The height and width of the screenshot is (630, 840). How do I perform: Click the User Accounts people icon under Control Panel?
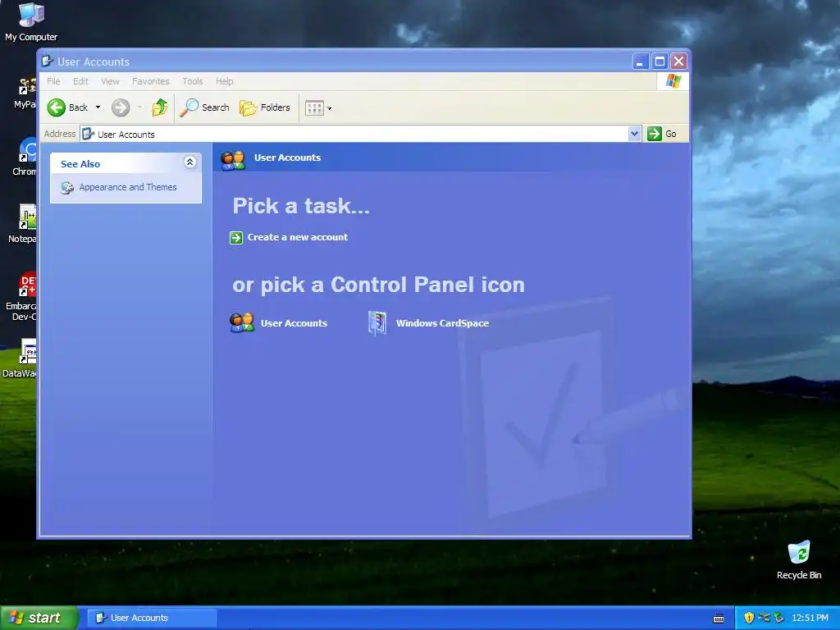[x=242, y=322]
